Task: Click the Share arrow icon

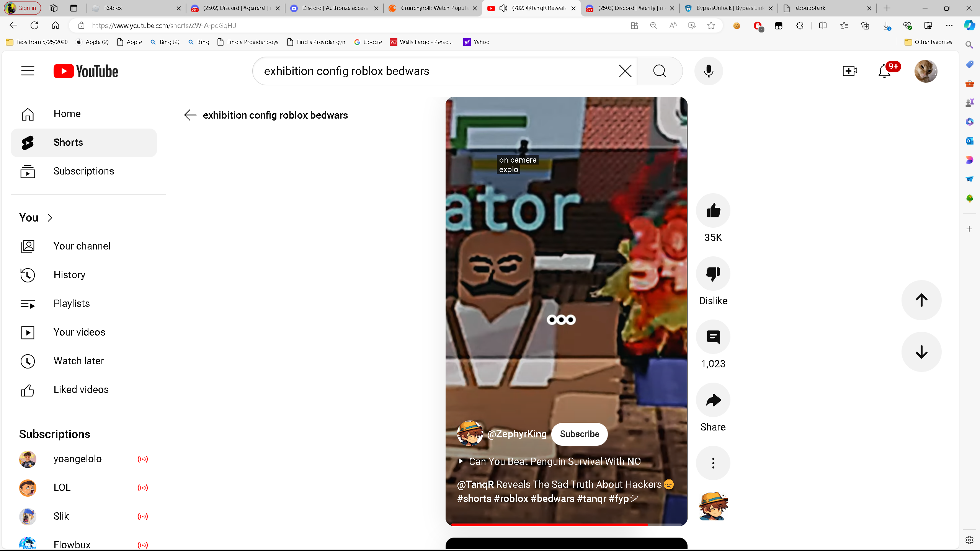Action: pyautogui.click(x=713, y=400)
